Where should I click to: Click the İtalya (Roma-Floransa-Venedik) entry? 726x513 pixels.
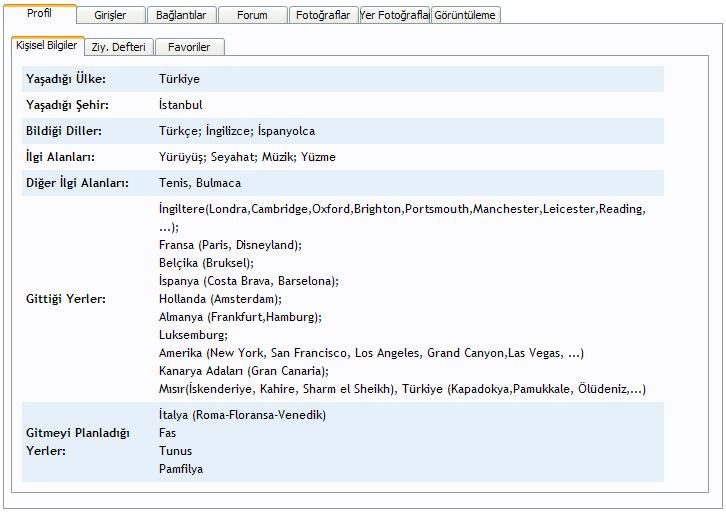click(x=242, y=415)
